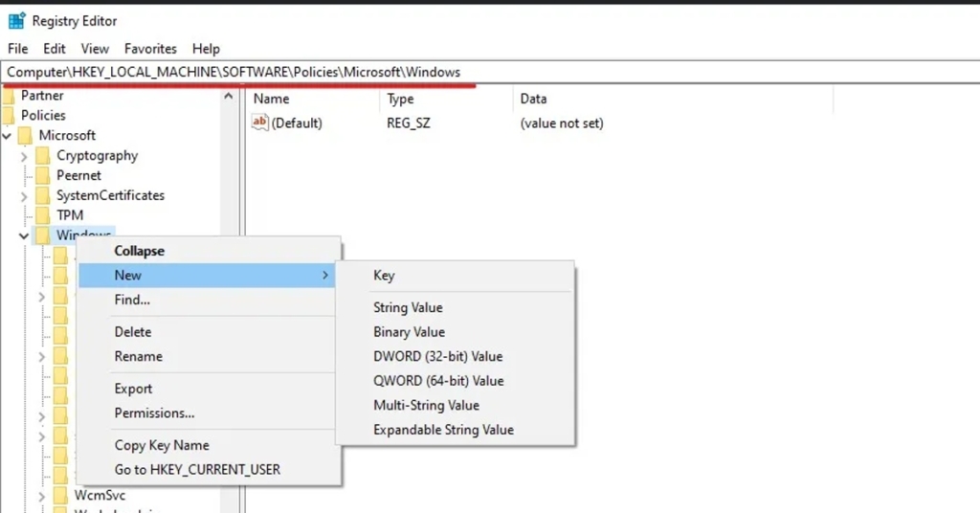Open the View menu

click(95, 49)
